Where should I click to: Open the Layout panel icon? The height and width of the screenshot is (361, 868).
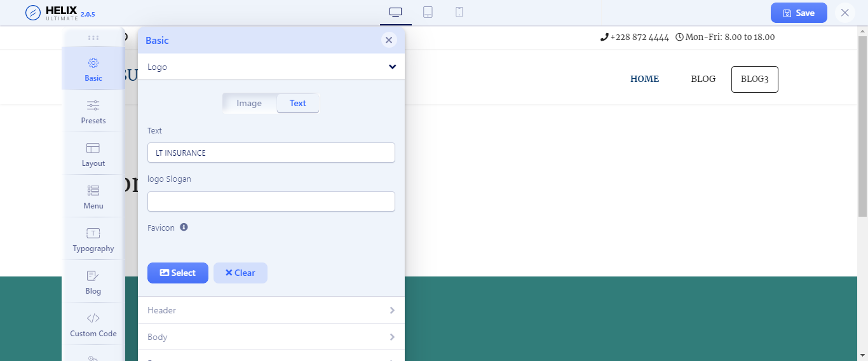coord(93,148)
